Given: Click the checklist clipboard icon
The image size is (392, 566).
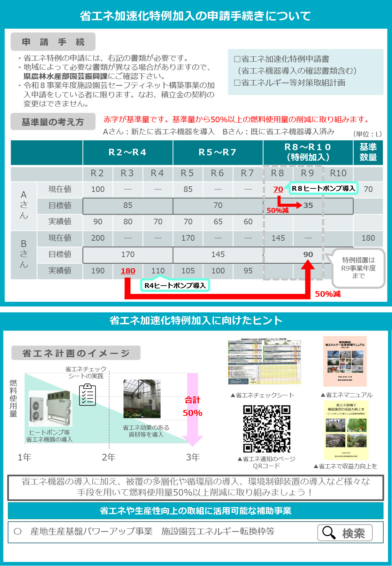Looking at the screenshot, I should click(x=87, y=395).
